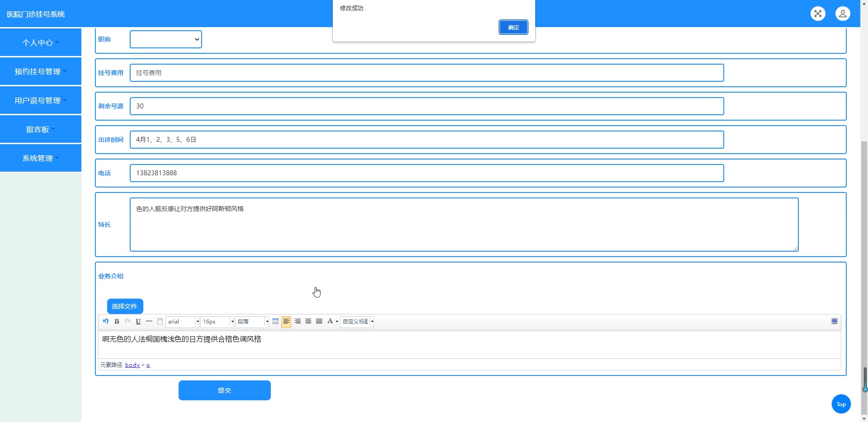Submit the form with 提交 button

(x=225, y=390)
